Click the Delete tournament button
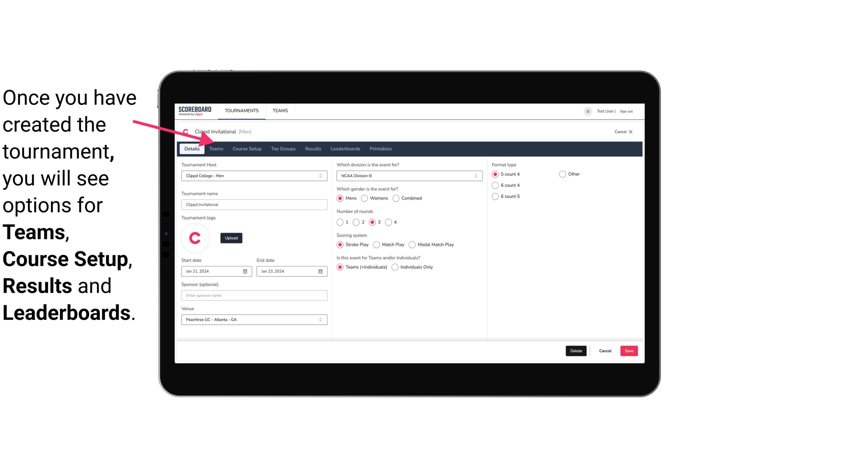Viewport: 868px width, 467px height. (x=575, y=351)
